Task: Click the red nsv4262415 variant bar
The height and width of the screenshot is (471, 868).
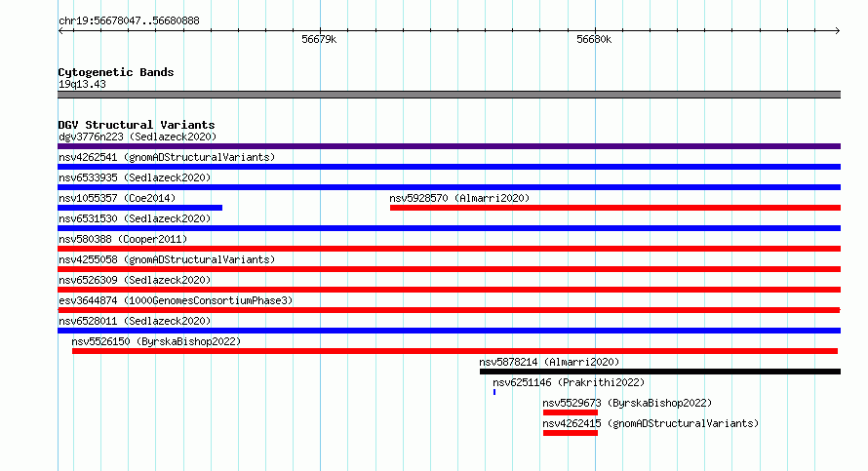Action: click(x=571, y=433)
